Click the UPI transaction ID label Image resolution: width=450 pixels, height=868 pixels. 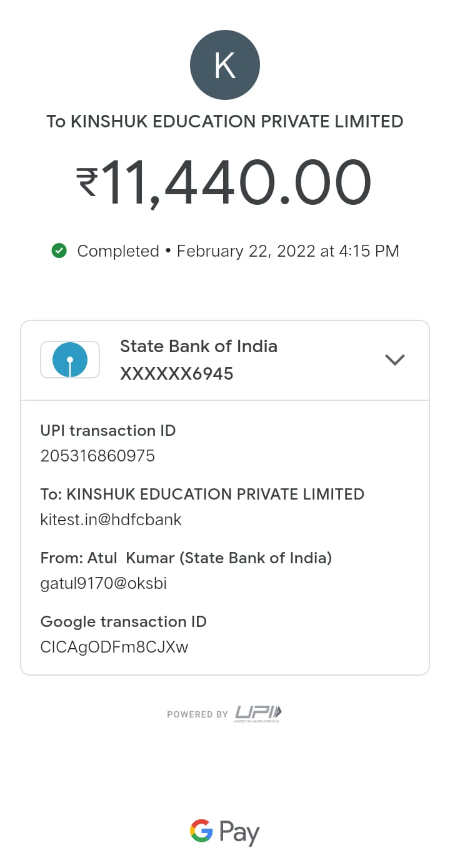tap(107, 430)
